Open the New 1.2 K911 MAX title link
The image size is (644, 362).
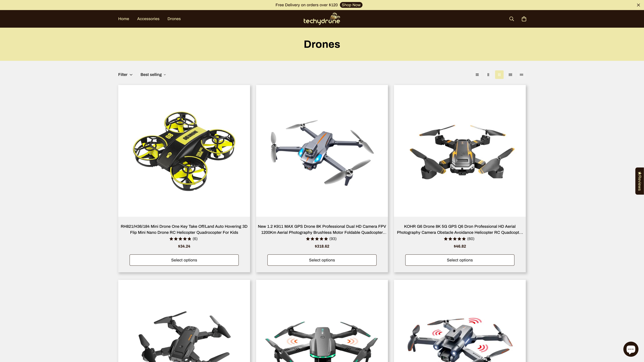322,229
